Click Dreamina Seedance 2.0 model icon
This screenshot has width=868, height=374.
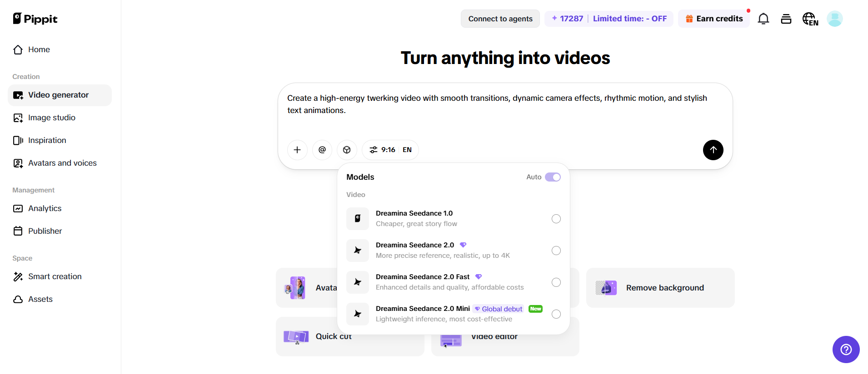pyautogui.click(x=358, y=251)
